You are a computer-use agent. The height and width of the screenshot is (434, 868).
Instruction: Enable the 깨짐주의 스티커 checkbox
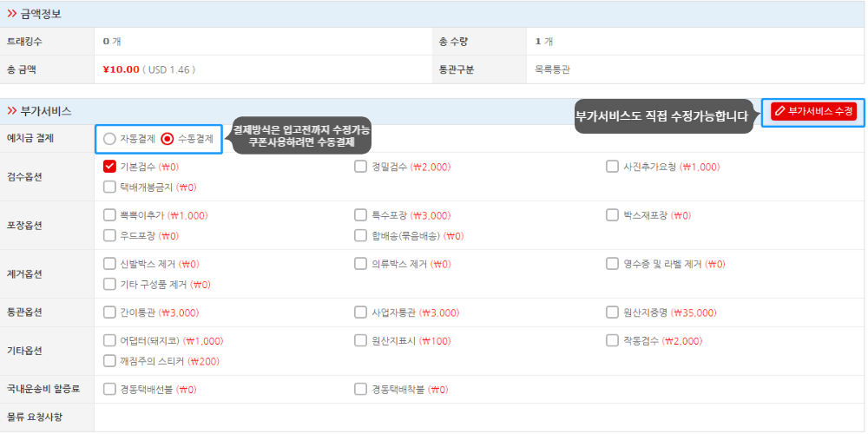point(109,361)
